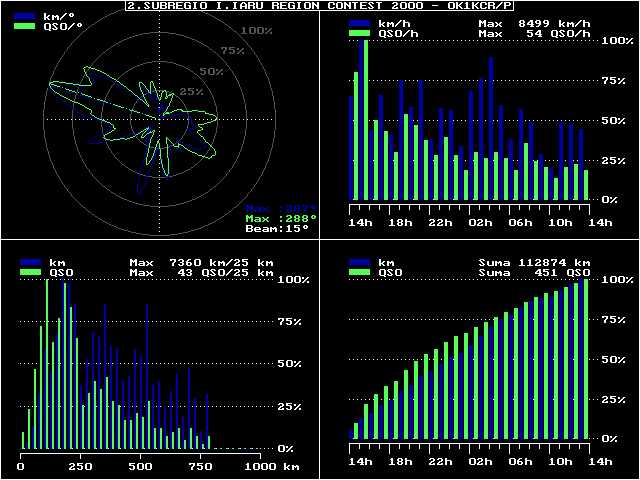Click the 22h label on cumulative chart
The image size is (640, 480).
click(x=440, y=461)
